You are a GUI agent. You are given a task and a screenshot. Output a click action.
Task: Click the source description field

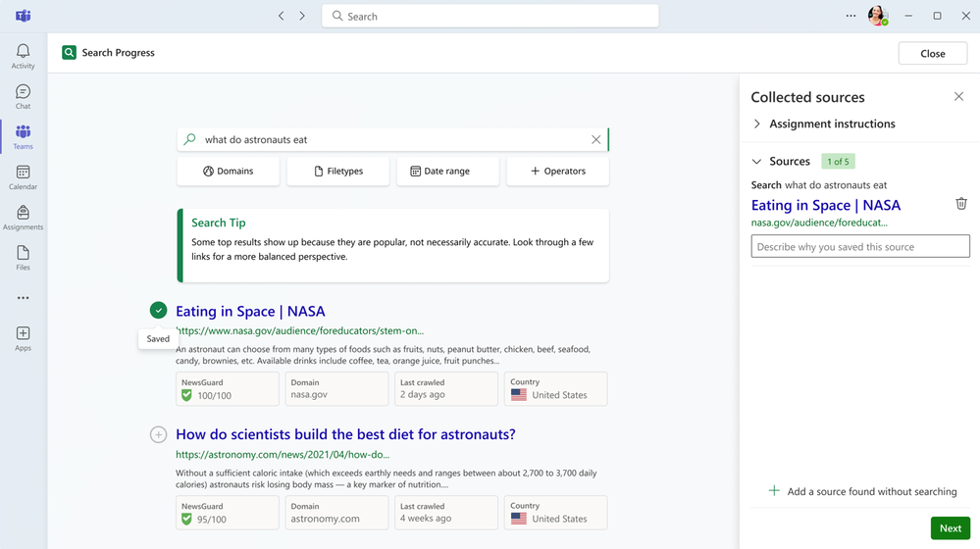click(860, 246)
